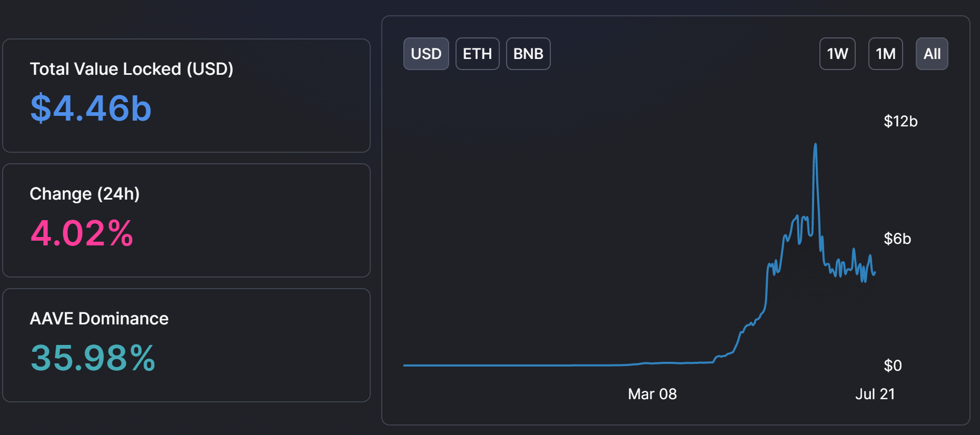Screen dimensions: 980x435
Task: Click the Change (24h) card
Action: [186, 220]
